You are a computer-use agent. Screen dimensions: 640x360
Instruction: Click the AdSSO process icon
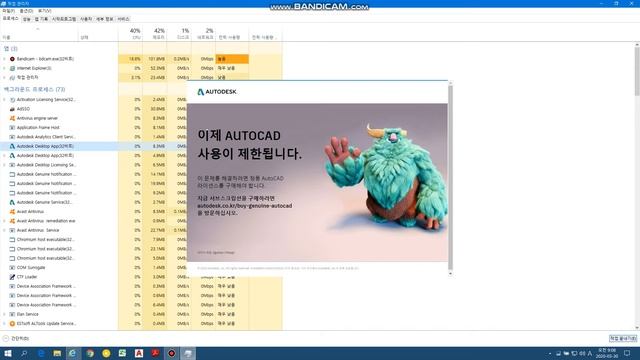click(x=12, y=109)
